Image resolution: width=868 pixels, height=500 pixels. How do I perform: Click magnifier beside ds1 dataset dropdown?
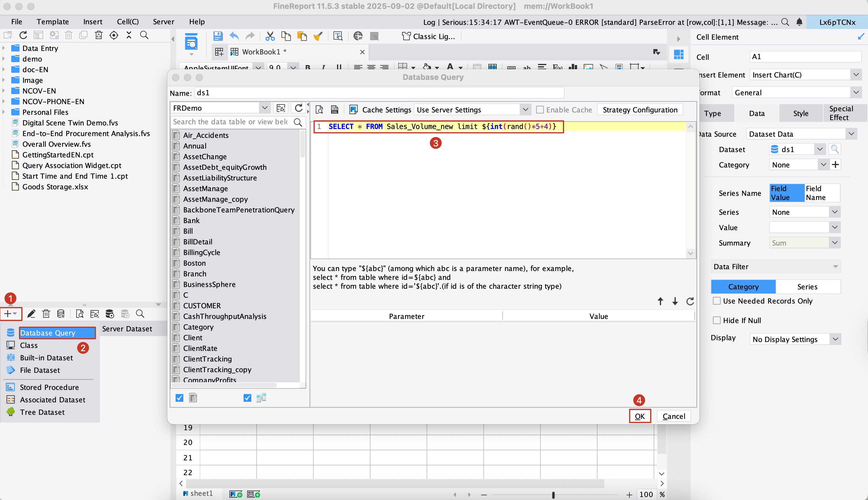[x=834, y=149]
